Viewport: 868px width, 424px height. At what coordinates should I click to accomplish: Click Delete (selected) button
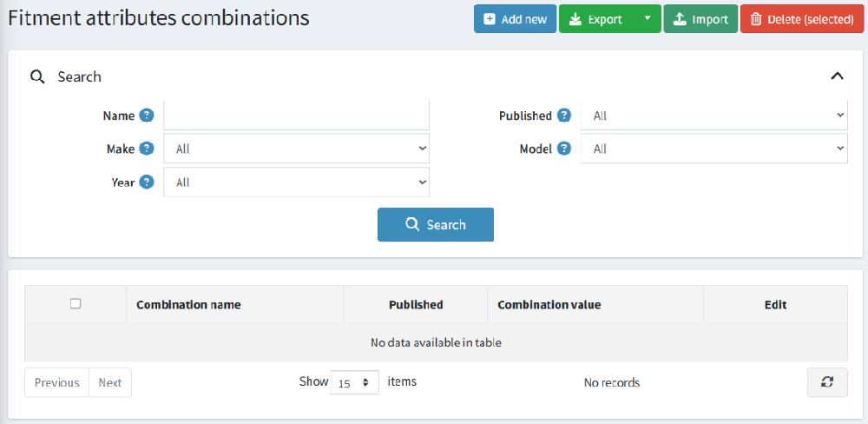[x=802, y=19]
